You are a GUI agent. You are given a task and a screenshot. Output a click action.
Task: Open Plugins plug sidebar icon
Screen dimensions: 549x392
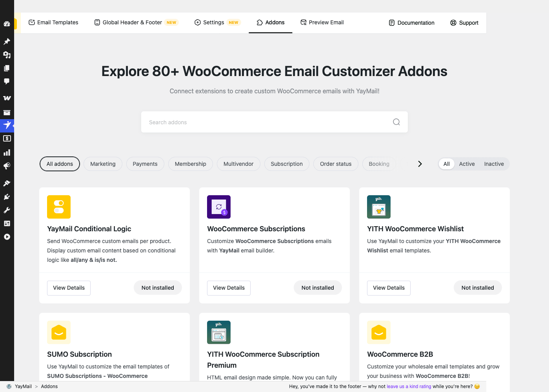pos(7,197)
